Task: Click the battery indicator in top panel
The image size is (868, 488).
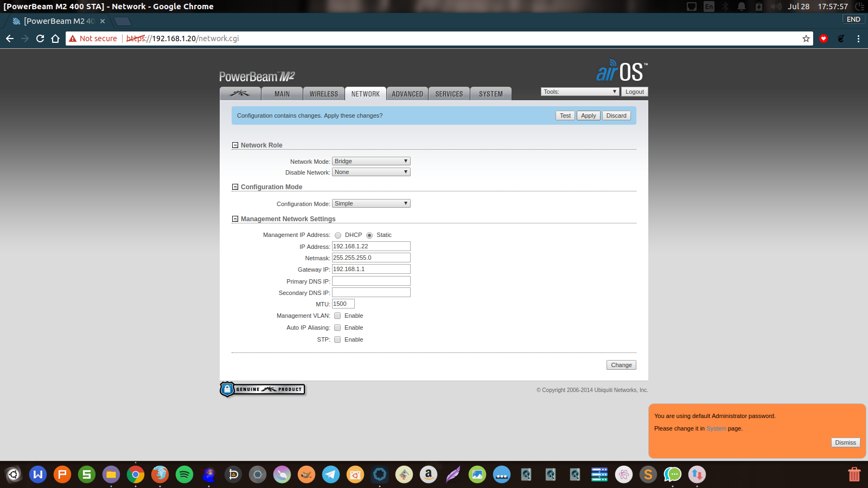Action: (x=759, y=7)
